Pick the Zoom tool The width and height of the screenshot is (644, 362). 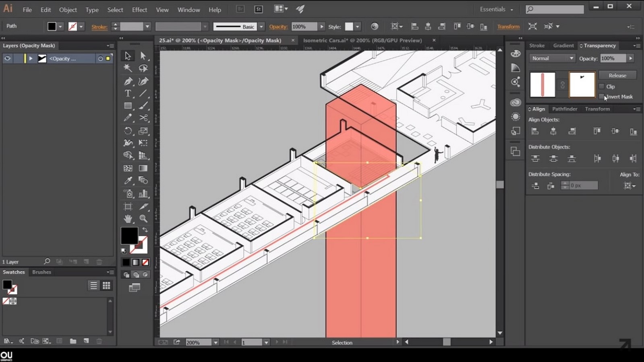pyautogui.click(x=143, y=218)
